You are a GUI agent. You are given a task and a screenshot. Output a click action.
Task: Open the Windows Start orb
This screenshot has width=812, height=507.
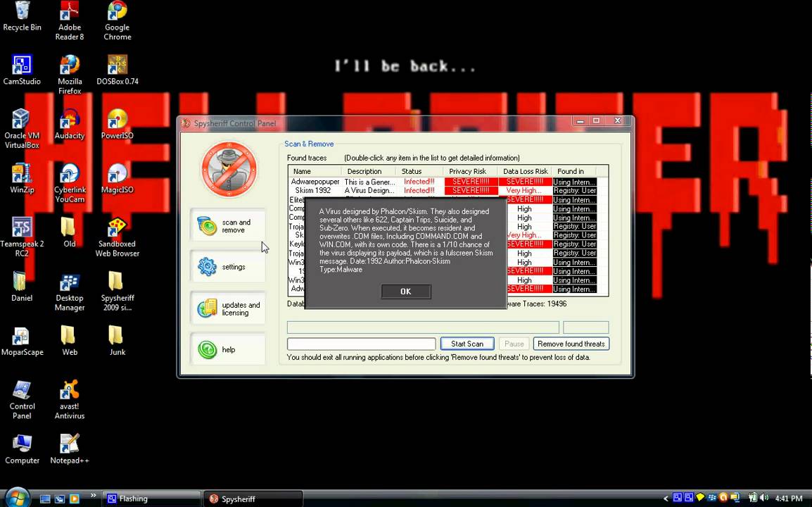coord(17,498)
